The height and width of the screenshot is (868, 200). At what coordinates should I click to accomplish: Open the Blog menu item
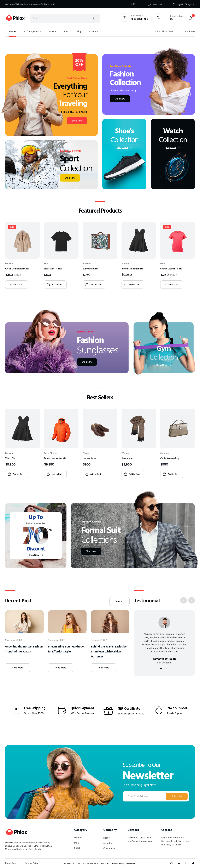[x=79, y=31]
